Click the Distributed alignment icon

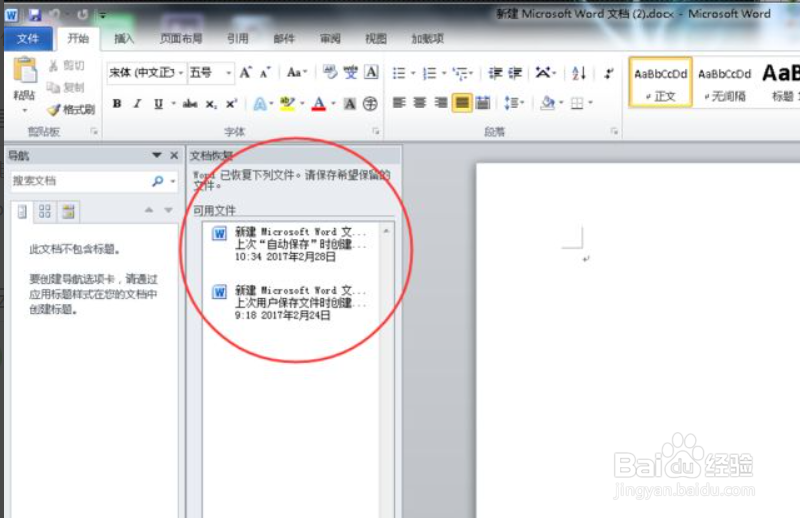point(483,103)
